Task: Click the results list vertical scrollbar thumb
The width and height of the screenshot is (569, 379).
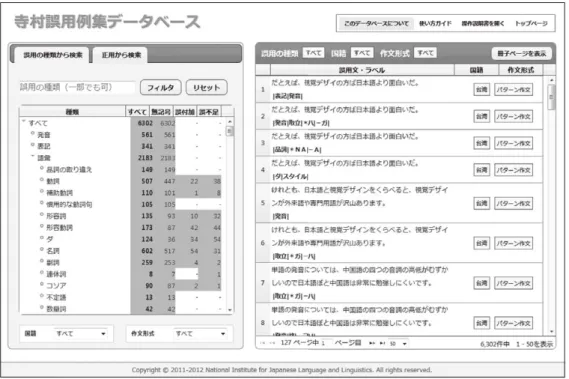Action: coord(551,97)
